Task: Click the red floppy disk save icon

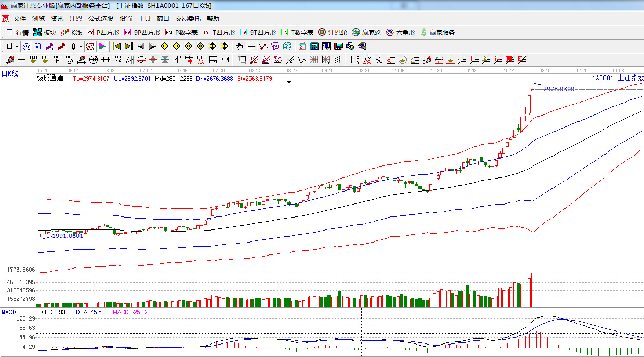Action: [338, 46]
